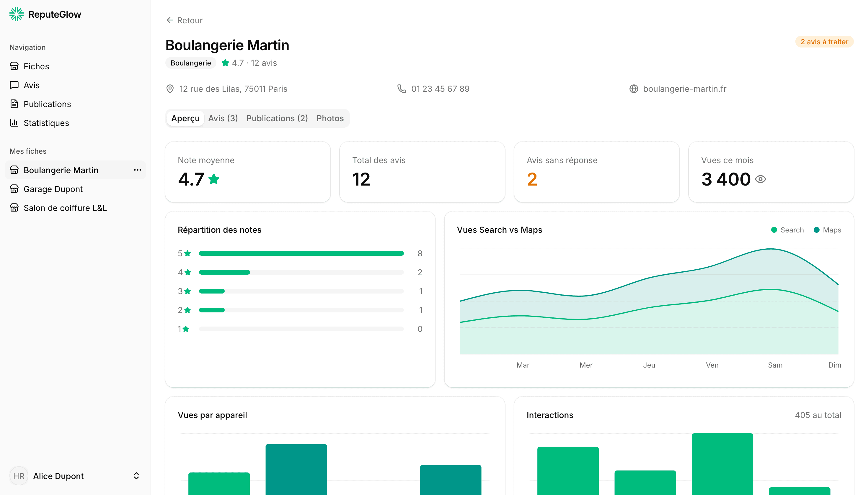Screen dimensions: 868x495
Task: Click the map pin icon by the address
Action: 170,89
